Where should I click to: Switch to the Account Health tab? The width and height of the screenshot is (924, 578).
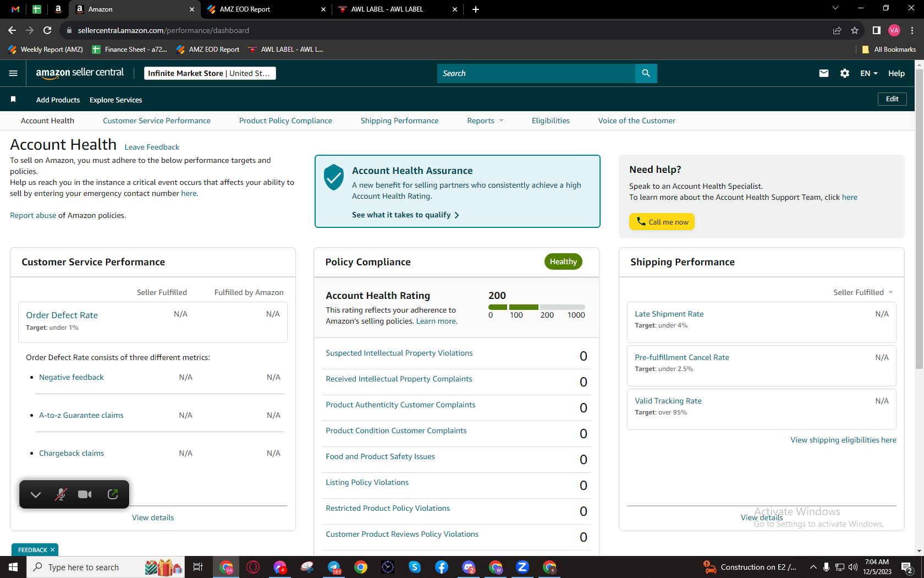[47, 121]
